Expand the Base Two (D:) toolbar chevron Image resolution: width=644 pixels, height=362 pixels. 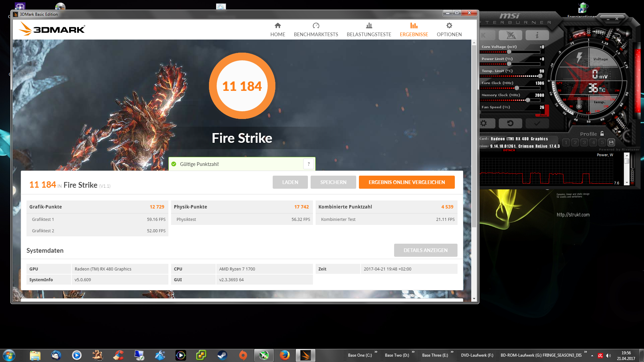pos(413,352)
